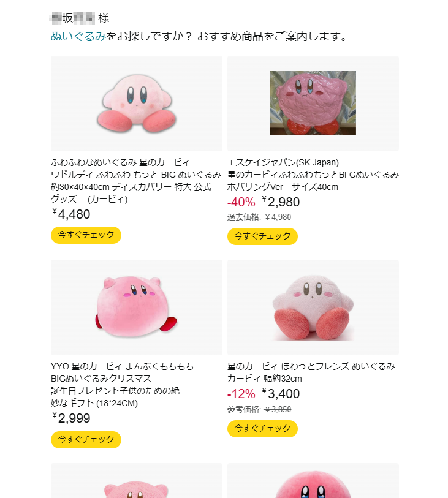This screenshot has width=448, height=498.
Task: Click 今すぐチェック under the ¥2,980 plush
Action: [x=262, y=236]
